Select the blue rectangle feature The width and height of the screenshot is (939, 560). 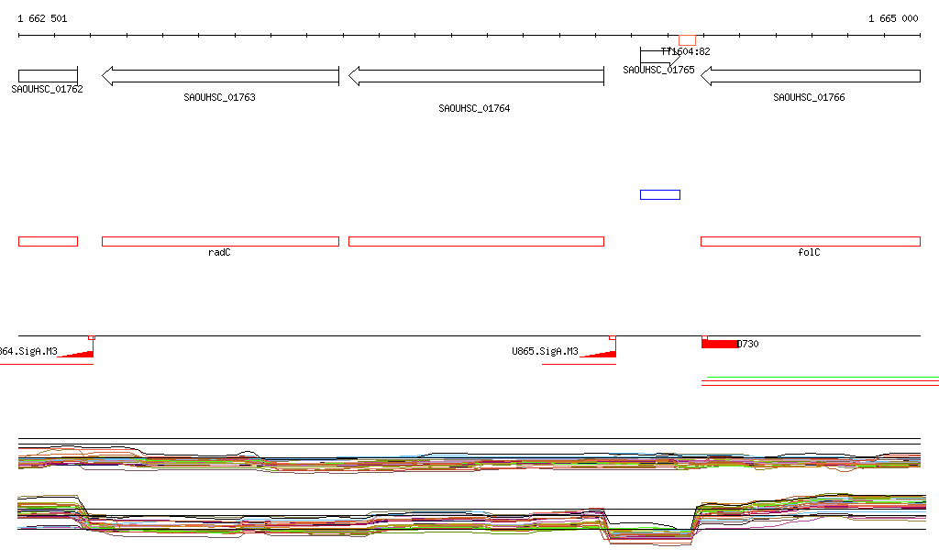pos(659,194)
